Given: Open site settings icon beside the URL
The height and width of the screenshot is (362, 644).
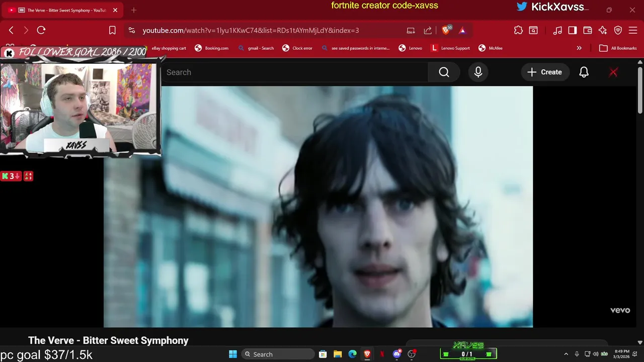Looking at the screenshot, I should (132, 30).
